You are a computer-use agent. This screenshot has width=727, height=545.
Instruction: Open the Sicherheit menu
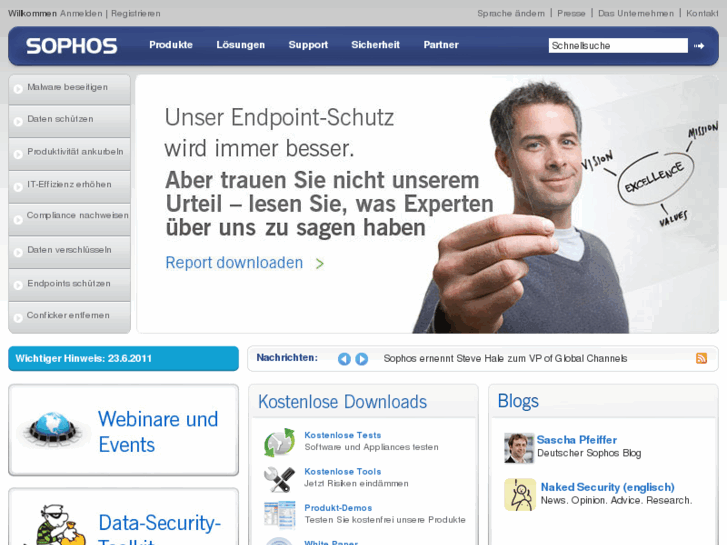coord(375,45)
